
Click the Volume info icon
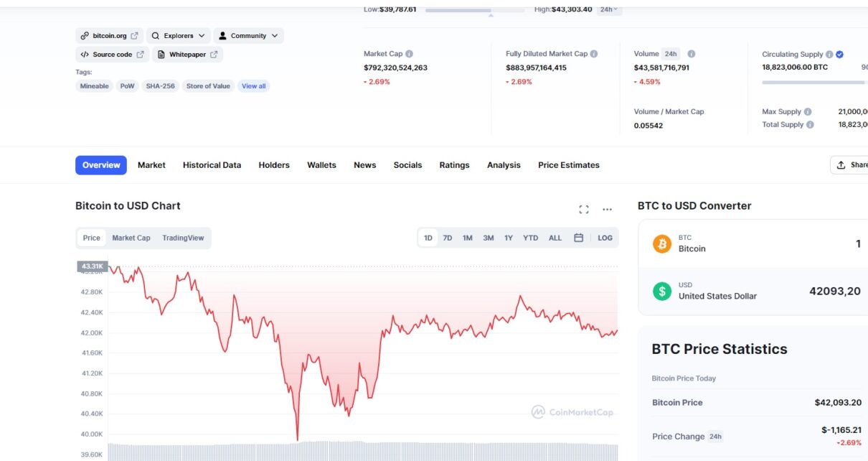point(692,54)
